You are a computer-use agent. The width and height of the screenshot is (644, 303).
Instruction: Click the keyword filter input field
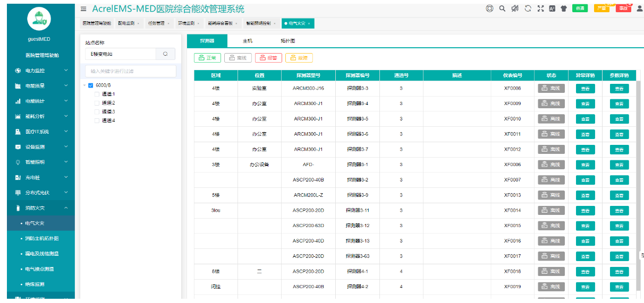coord(130,71)
